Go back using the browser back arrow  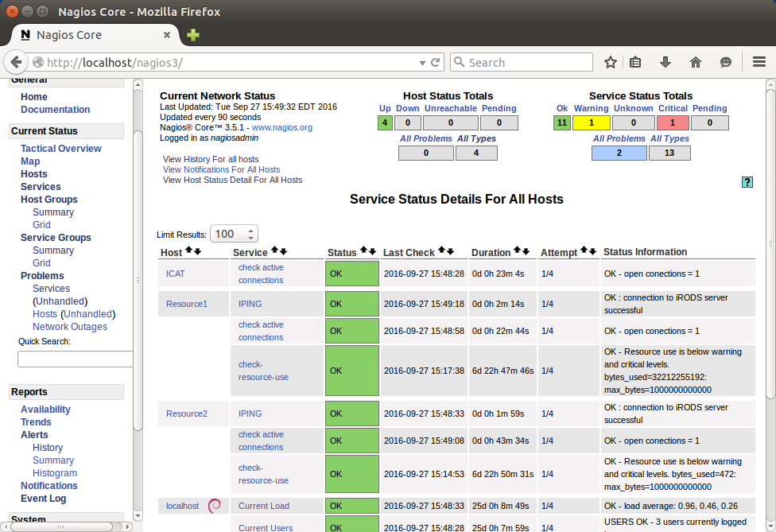(x=16, y=62)
